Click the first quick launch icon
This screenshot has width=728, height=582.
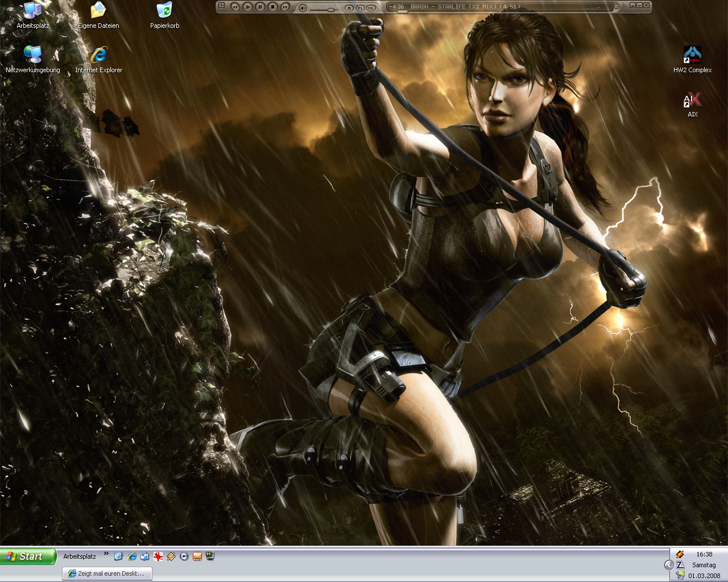(x=118, y=556)
